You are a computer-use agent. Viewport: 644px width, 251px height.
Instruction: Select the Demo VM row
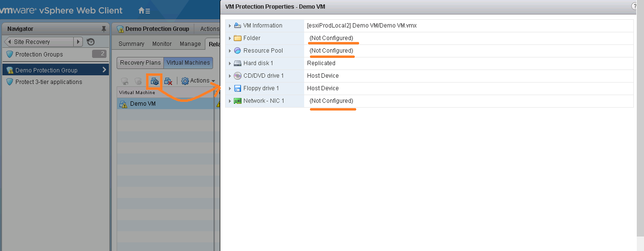165,104
